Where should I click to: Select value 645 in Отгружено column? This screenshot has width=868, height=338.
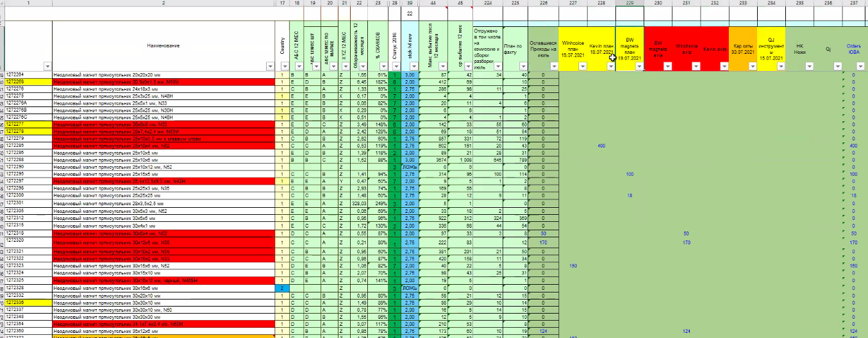(x=488, y=159)
